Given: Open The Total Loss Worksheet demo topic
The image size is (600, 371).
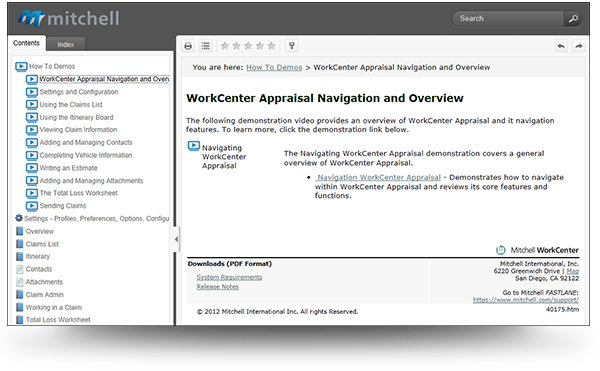Looking at the screenshot, I should (x=78, y=193).
